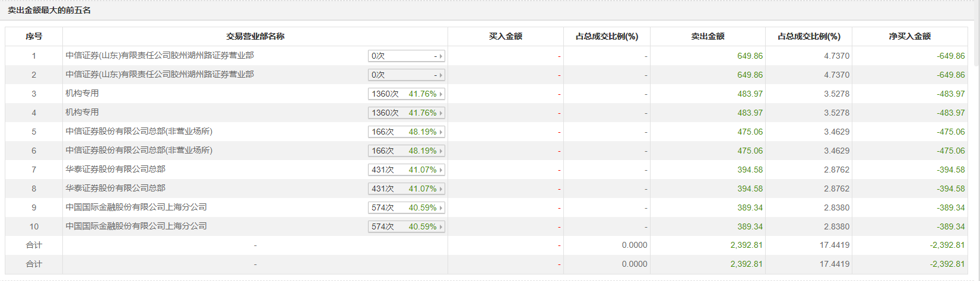The image size is (980, 281).
Task: Click the lower 合计 row label
Action: (34, 264)
